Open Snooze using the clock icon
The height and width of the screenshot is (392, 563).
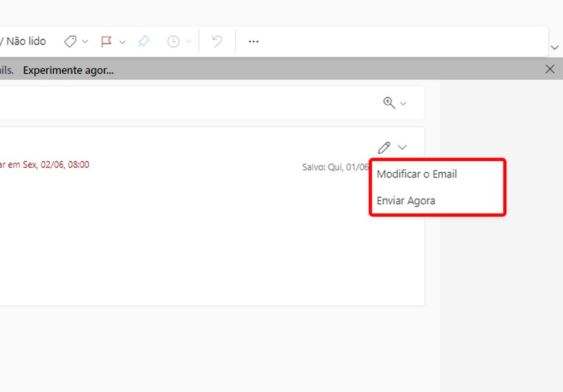click(x=175, y=41)
